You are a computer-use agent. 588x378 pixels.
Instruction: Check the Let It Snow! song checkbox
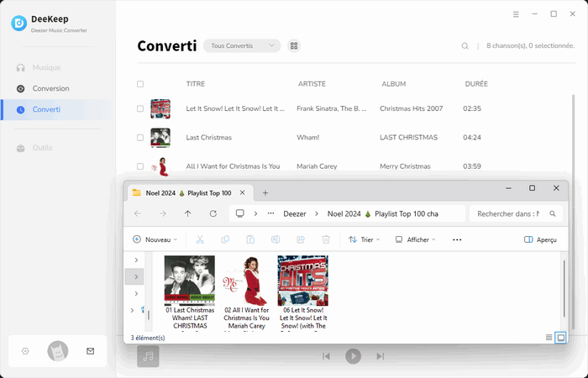click(140, 108)
